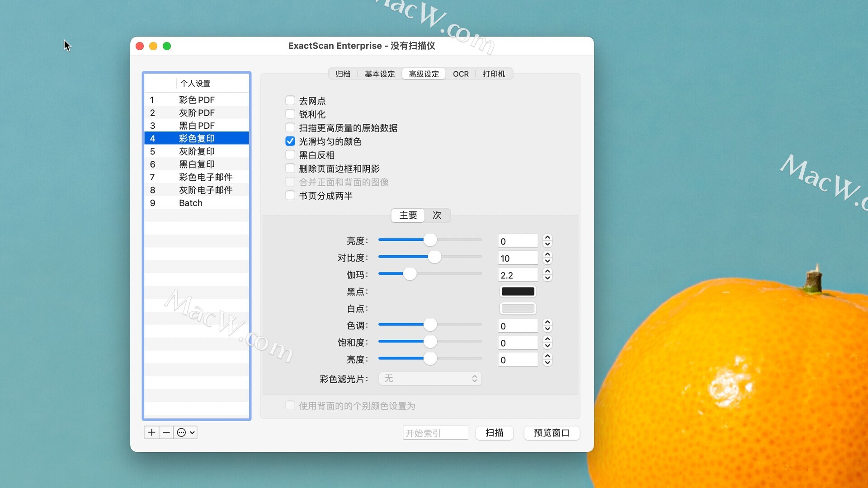Screen dimensions: 868x488
Task: Open the 彩色滤光片 dropdown
Action: click(430, 379)
